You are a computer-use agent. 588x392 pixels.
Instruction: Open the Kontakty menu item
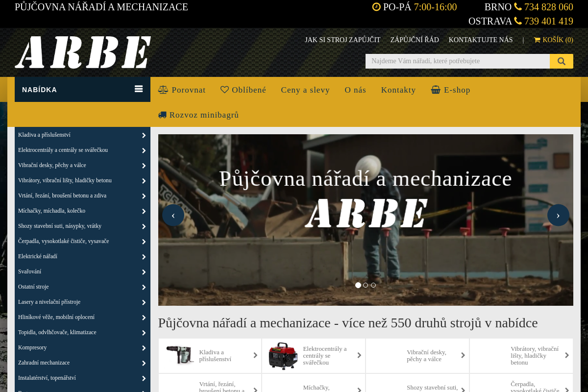coord(398,90)
